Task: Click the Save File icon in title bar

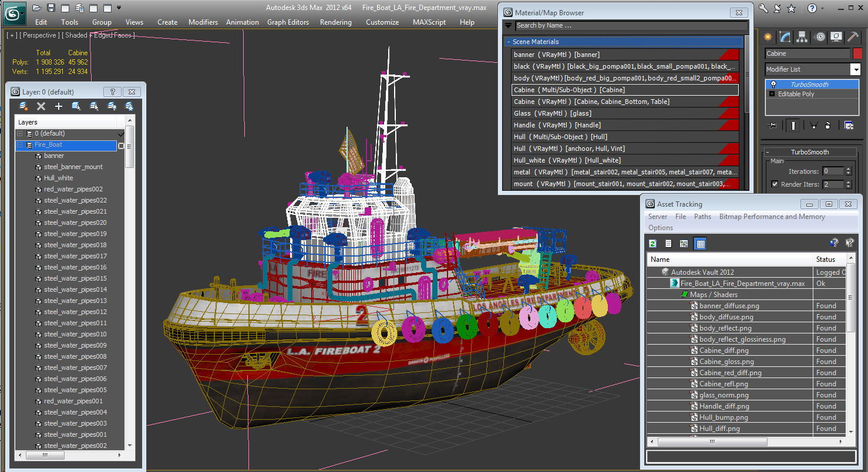Action: tap(51, 8)
